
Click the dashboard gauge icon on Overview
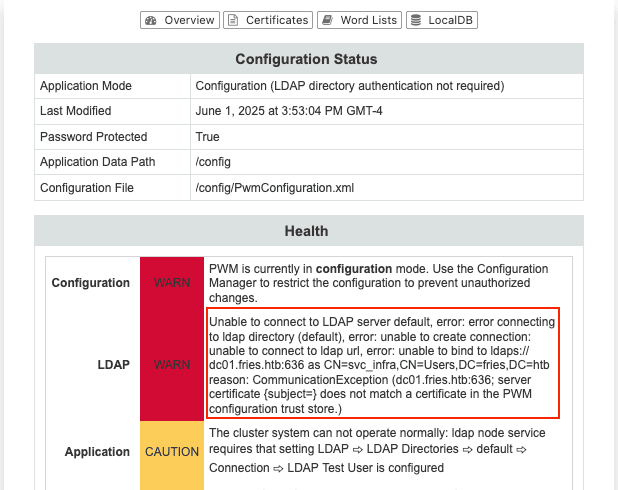point(151,20)
